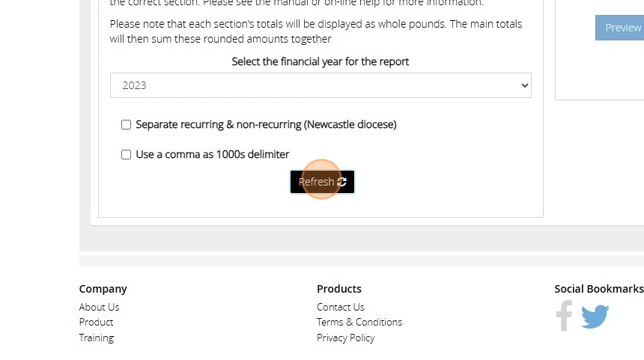Click the 'Use a comma as 1000s delimiter' label text
644x360 pixels.
pyautogui.click(x=212, y=154)
